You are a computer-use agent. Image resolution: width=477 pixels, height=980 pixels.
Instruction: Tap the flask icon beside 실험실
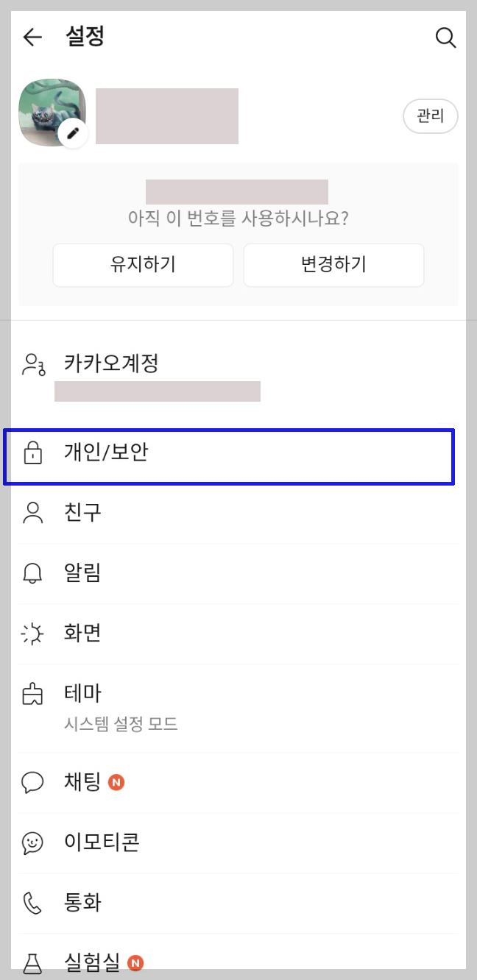[32, 962]
